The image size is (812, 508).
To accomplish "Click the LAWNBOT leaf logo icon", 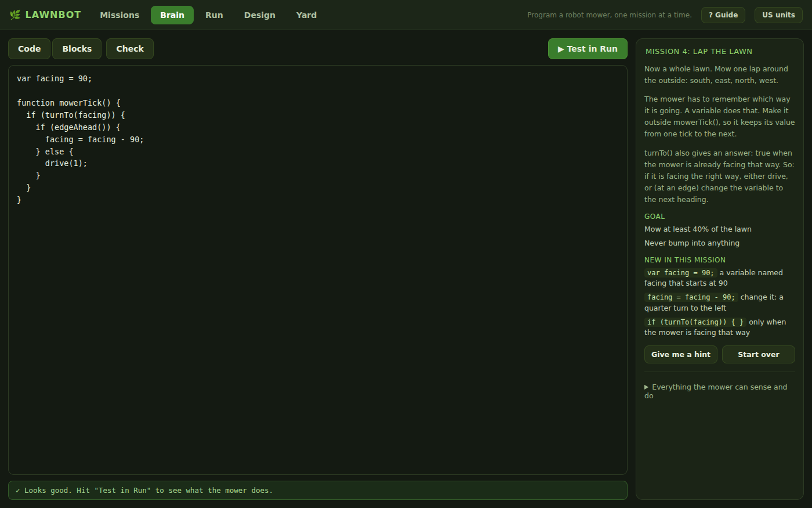I will coord(15,15).
